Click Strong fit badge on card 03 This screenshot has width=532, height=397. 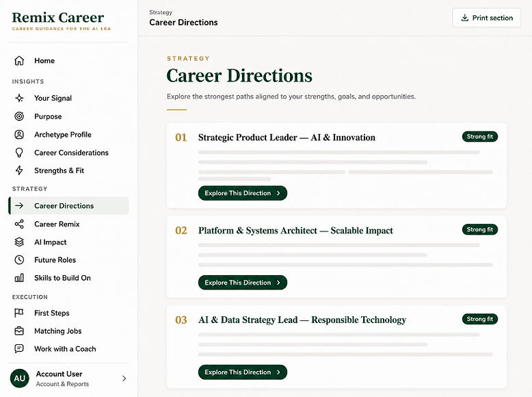click(480, 319)
